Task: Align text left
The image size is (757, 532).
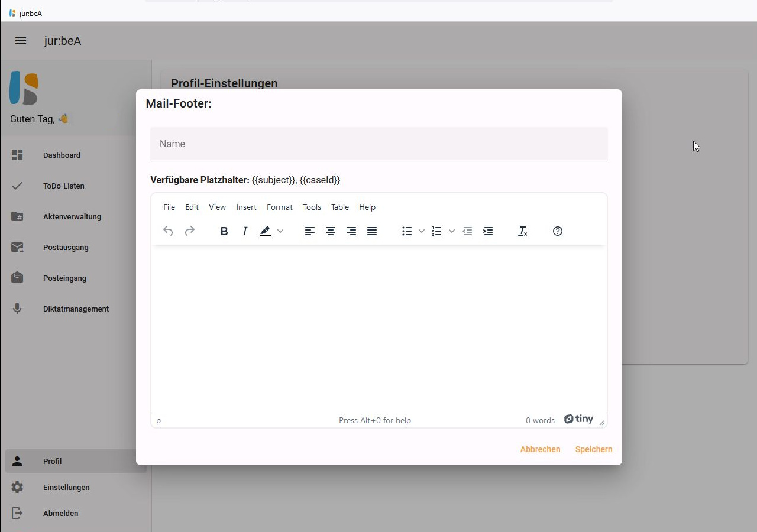Action: (310, 231)
